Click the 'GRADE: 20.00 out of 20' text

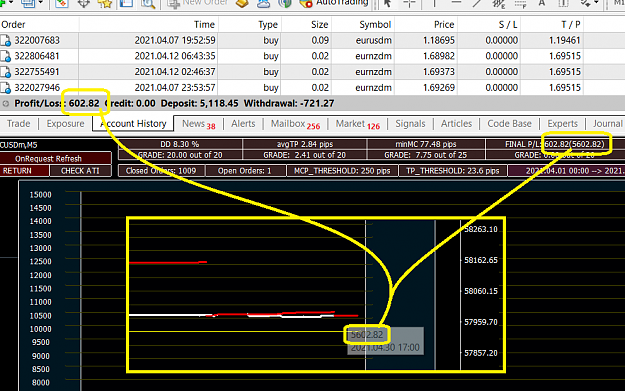click(x=180, y=155)
